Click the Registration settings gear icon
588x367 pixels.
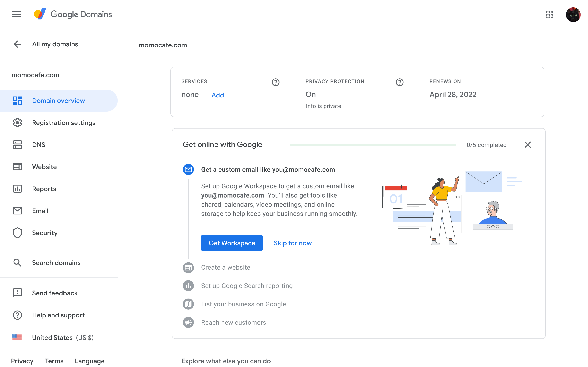pos(18,123)
